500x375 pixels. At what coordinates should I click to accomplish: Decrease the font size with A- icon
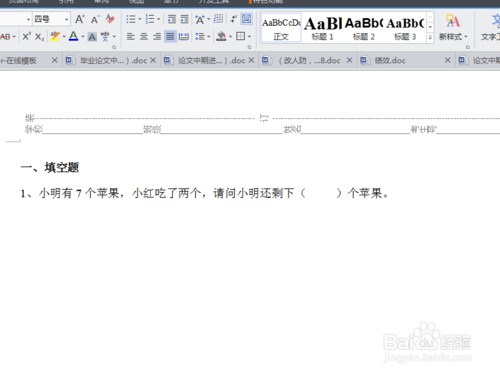[95, 20]
